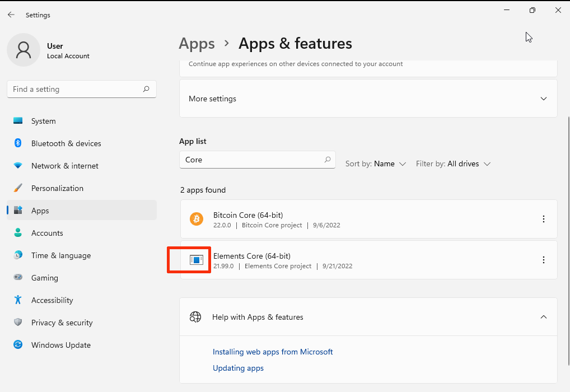The height and width of the screenshot is (392, 570).
Task: Open Accessibility settings
Action: [x=52, y=300]
